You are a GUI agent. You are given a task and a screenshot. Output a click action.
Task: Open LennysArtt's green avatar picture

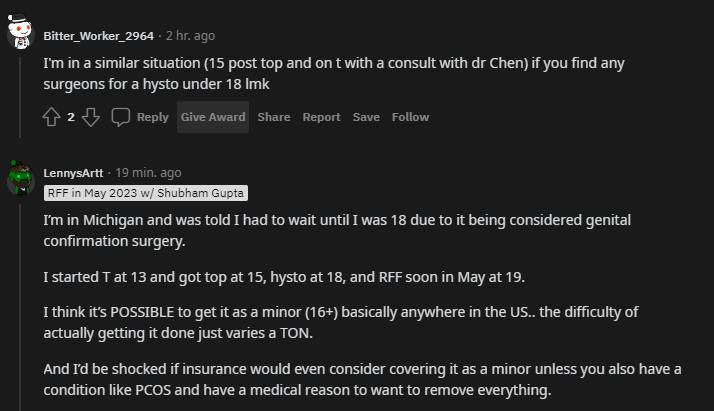[20, 178]
